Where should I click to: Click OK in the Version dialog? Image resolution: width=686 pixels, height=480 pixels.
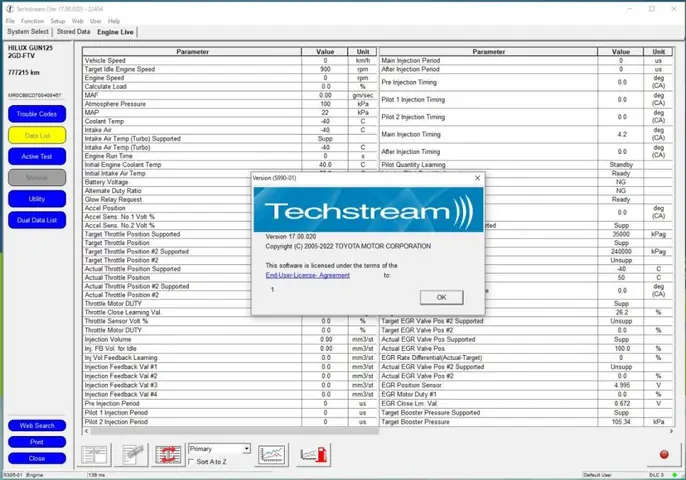coord(441,297)
